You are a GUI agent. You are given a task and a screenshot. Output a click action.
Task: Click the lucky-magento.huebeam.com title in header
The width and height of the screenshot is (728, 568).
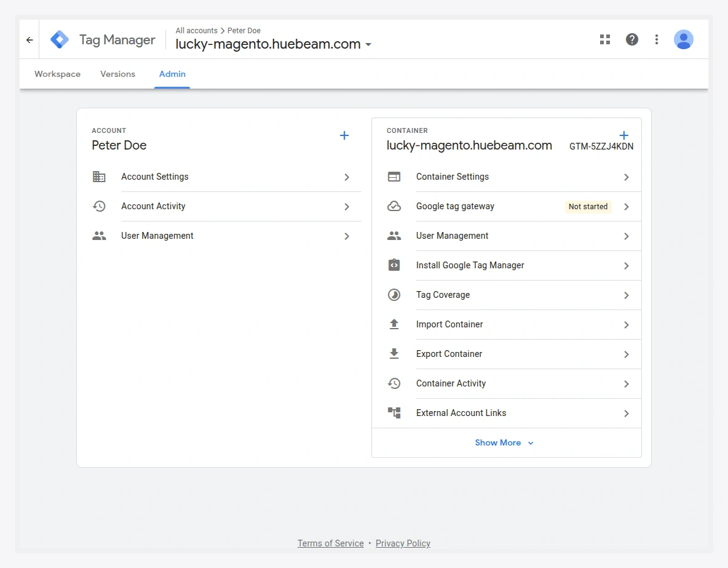click(268, 44)
